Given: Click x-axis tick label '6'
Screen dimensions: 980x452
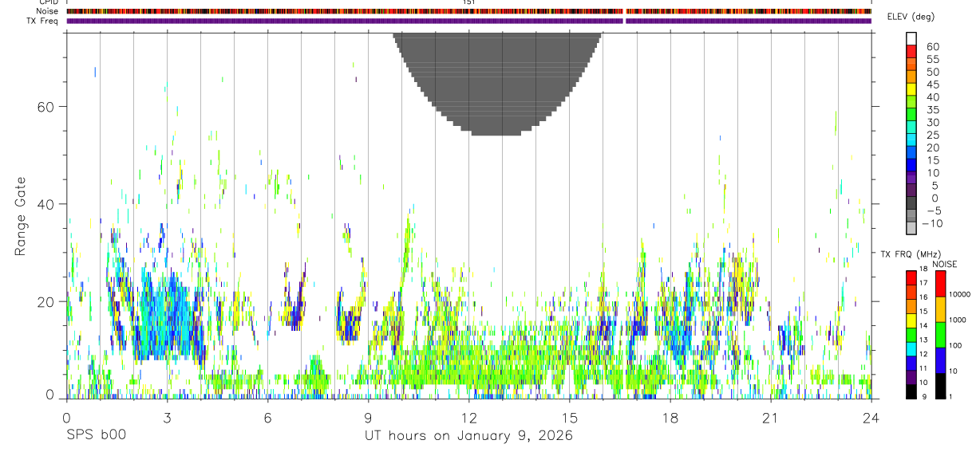Looking at the screenshot, I should pyautogui.click(x=267, y=418).
